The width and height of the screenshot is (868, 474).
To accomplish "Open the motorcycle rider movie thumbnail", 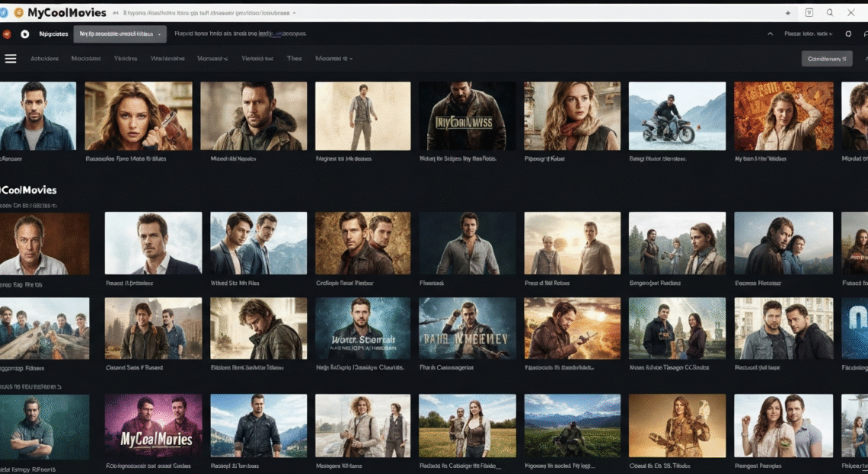I will 677,116.
